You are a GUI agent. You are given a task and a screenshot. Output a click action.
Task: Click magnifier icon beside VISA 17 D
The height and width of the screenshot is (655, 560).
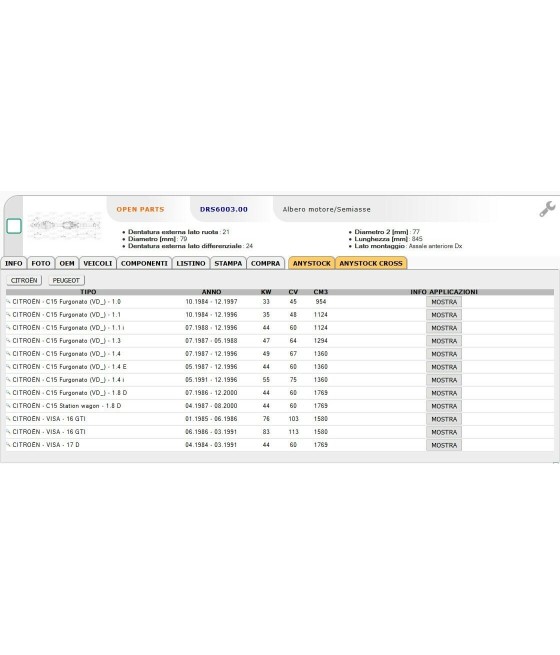[x=8, y=445]
